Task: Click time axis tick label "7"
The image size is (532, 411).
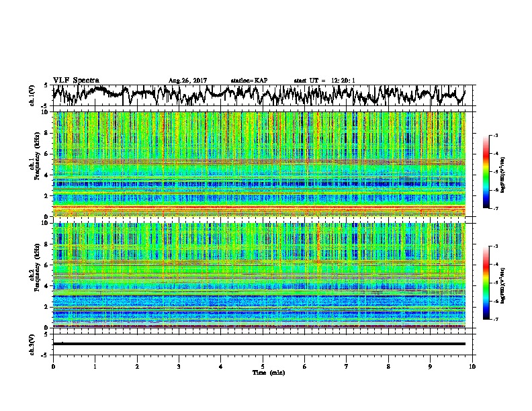Action: (347, 367)
